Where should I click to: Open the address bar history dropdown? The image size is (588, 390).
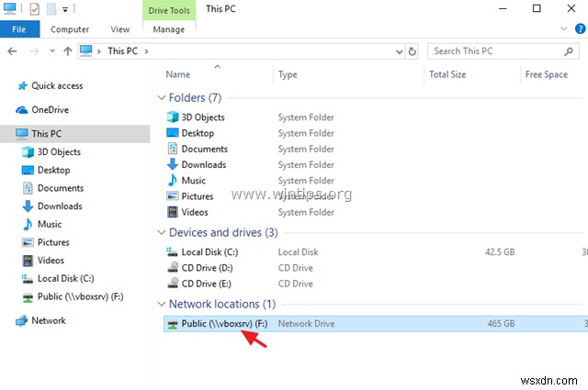click(400, 51)
